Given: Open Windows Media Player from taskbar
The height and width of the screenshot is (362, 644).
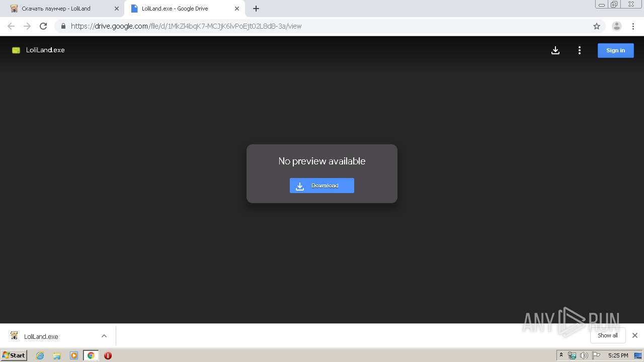Looking at the screenshot, I should [74, 355].
